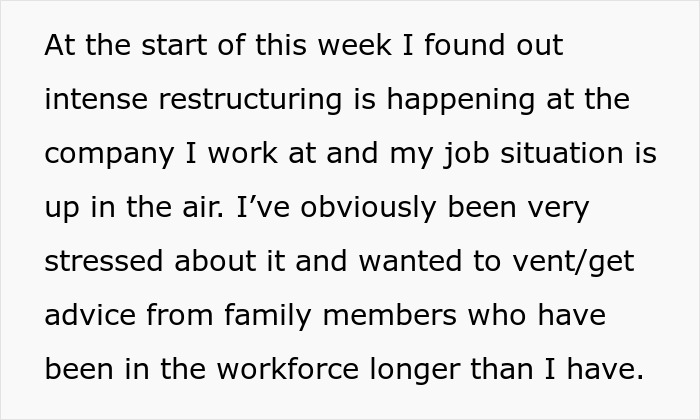Click the word "advice" in the paragraph
This screenshot has width=700, height=420.
91,318
